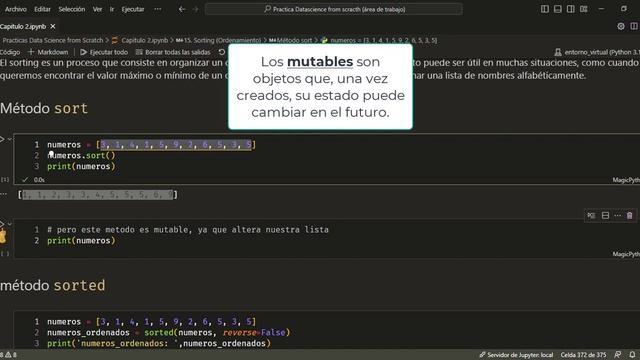The width and height of the screenshot is (640, 360).
Task: Close the Capitulo 2.ipynb tab
Action: tap(53, 27)
